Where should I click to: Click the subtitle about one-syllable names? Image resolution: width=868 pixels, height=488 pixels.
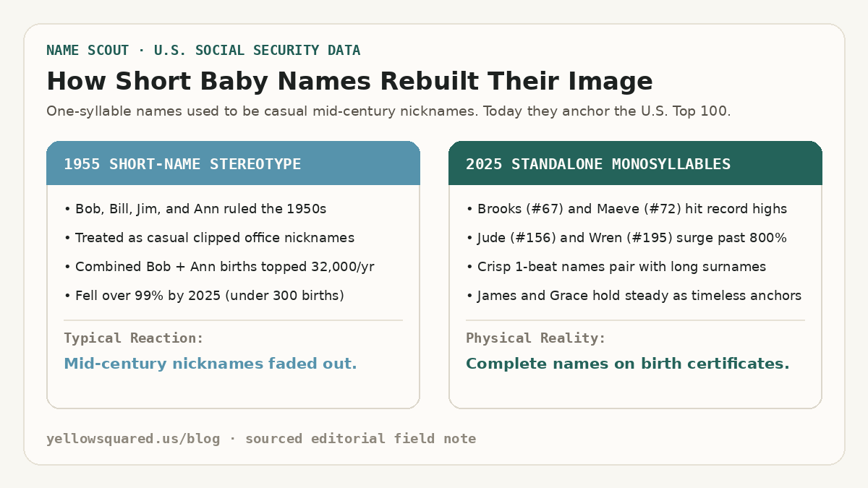pyautogui.click(x=388, y=112)
